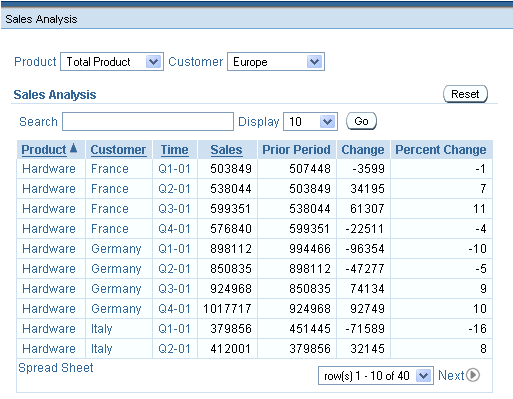Image resolution: width=513 pixels, height=399 pixels.
Task: Click the prior period value 994466
Action: click(310, 249)
